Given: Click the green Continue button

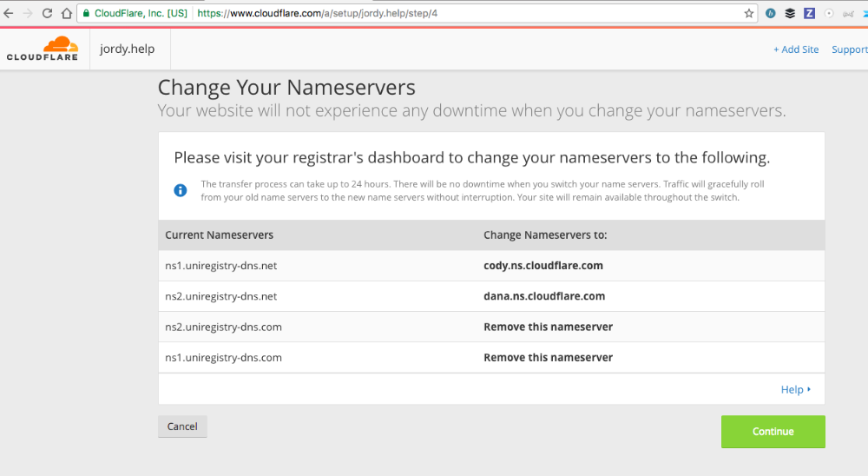Looking at the screenshot, I should (773, 432).
